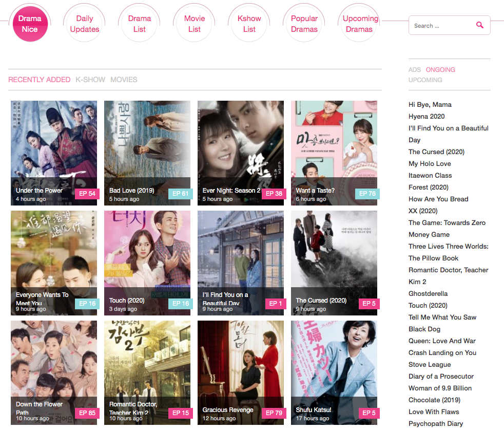
Task: Open Everyone Wants To Meet You poster
Action: (54, 263)
